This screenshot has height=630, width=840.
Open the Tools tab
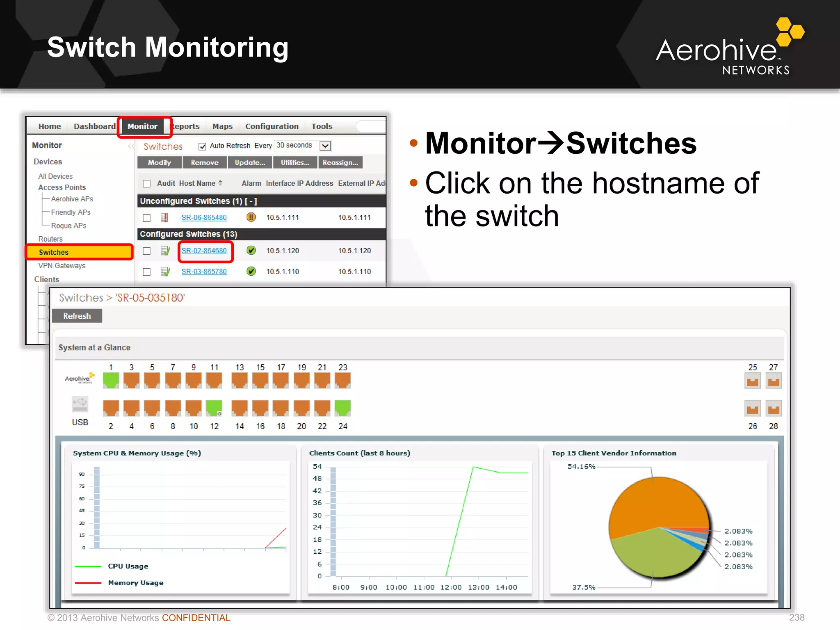point(322,126)
